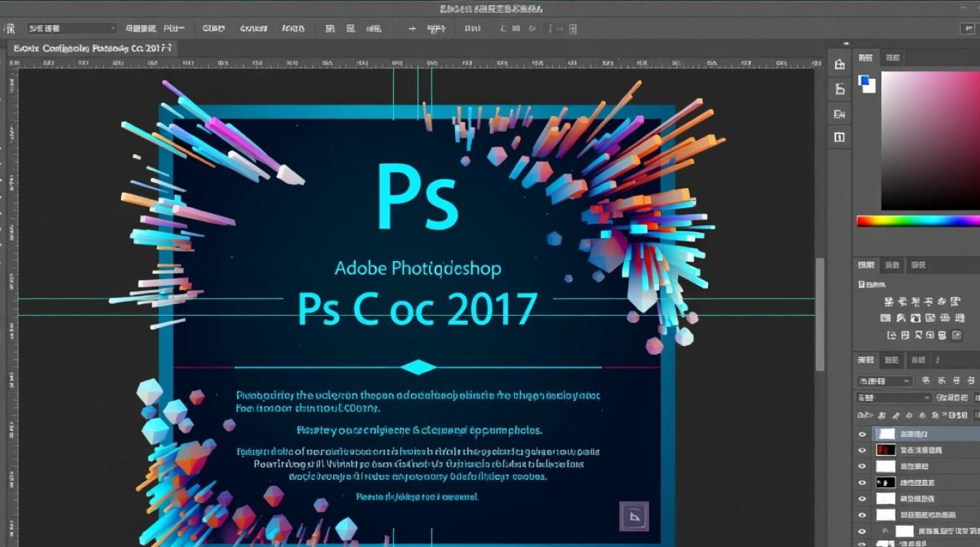This screenshot has width=980, height=547.
Task: Select the square bottom panel icon in the right dock
Action: pos(839,137)
